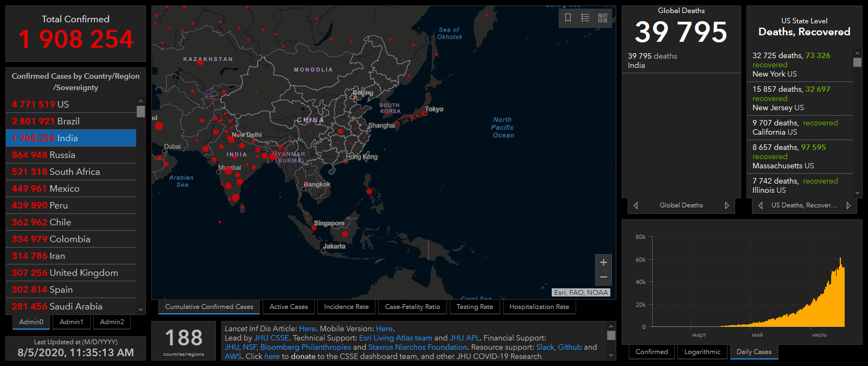
Task: Open Stavros Niarchos Foundation link
Action: coord(418,347)
